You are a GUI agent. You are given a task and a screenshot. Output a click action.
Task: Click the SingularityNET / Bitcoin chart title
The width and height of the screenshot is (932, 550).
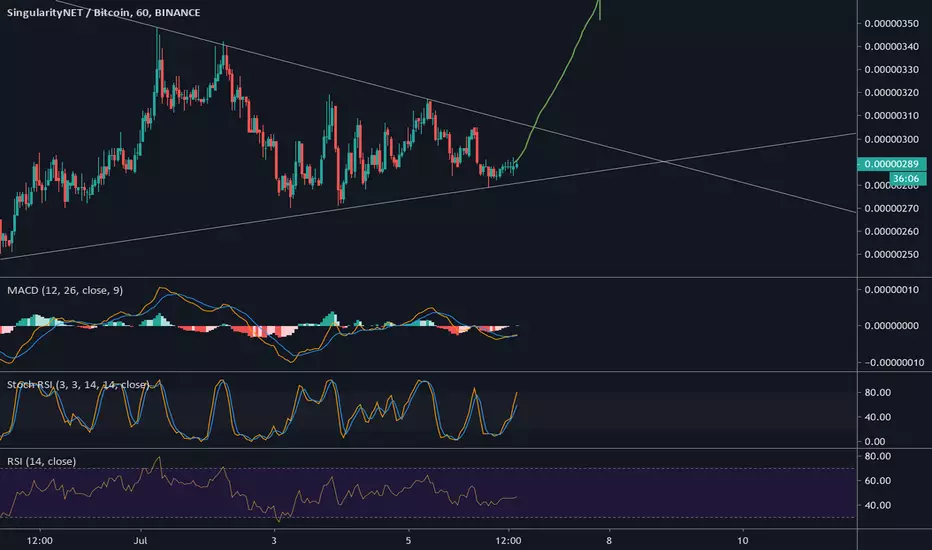tap(103, 12)
